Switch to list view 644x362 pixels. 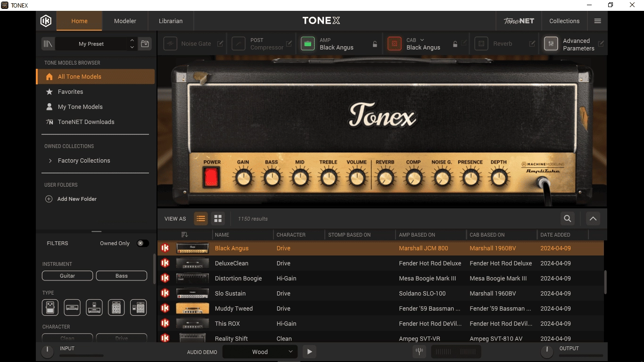(201, 219)
